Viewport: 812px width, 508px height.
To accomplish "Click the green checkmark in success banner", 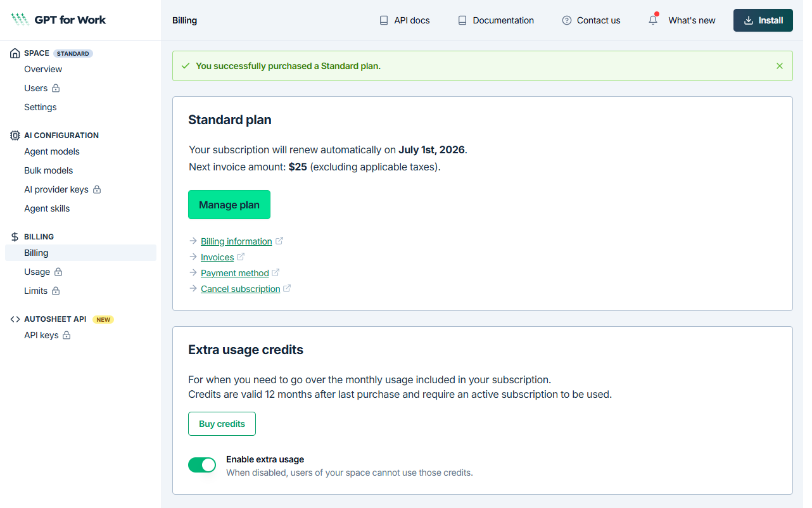I will tap(186, 66).
